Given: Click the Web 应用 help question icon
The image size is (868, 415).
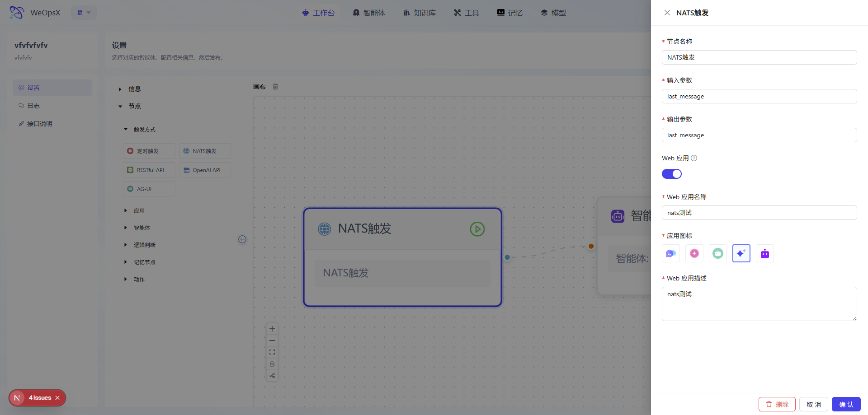Looking at the screenshot, I should (x=694, y=158).
